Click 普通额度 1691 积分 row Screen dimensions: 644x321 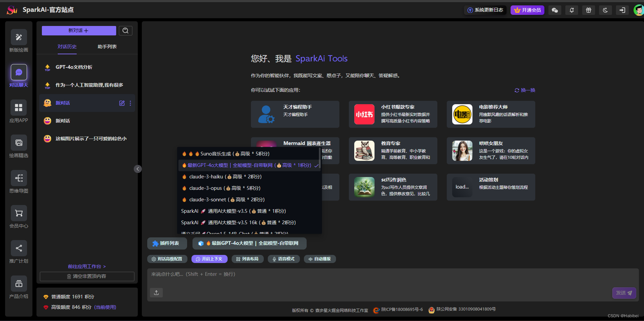[69, 297]
